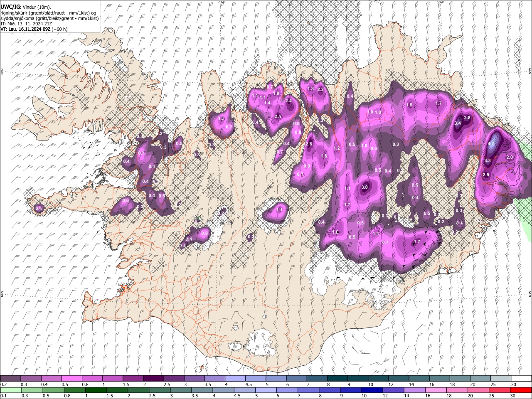Pick the light grey 25–30 top-row swatch
The height and width of the screenshot is (399, 532).
tap(500, 379)
